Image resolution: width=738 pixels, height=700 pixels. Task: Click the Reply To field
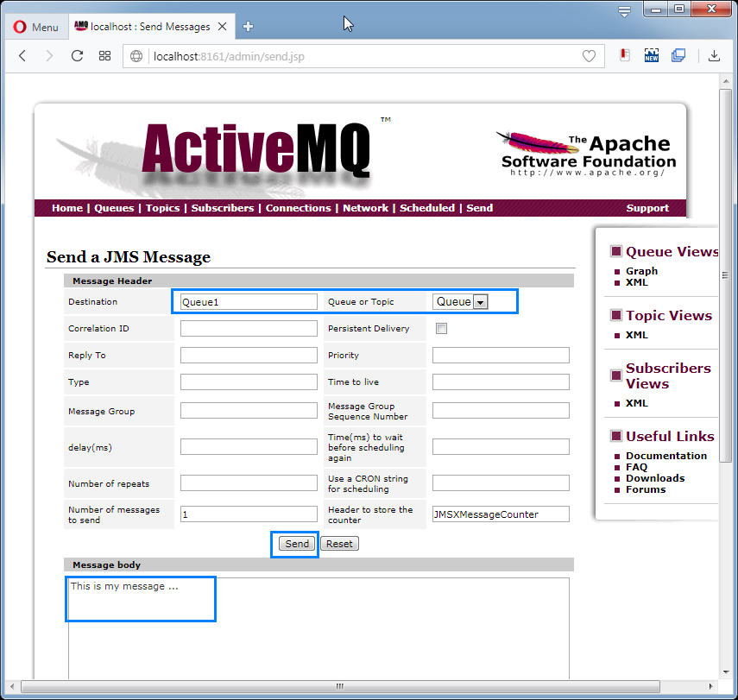(249, 356)
